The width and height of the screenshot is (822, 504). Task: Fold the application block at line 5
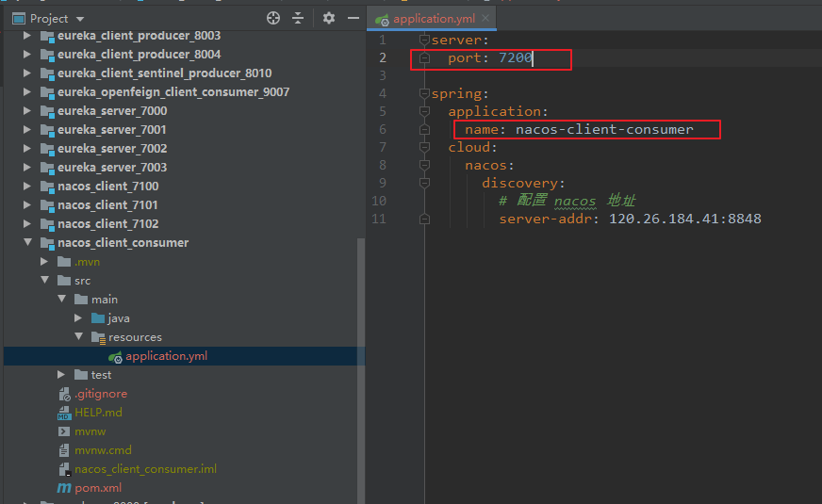coord(424,111)
